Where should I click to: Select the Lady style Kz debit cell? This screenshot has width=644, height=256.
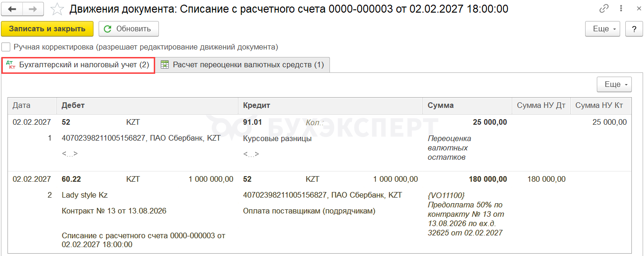85,195
